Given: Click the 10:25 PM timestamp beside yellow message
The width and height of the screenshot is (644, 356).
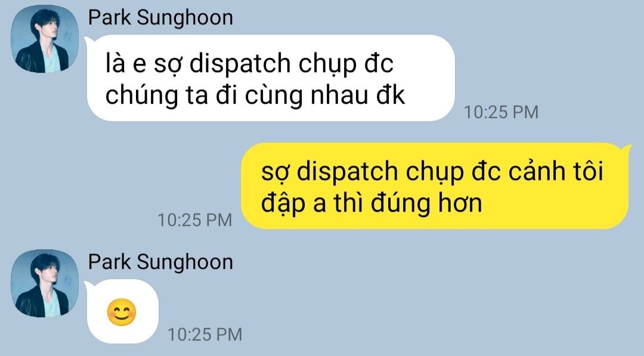Looking at the screenshot, I should coord(194,220).
